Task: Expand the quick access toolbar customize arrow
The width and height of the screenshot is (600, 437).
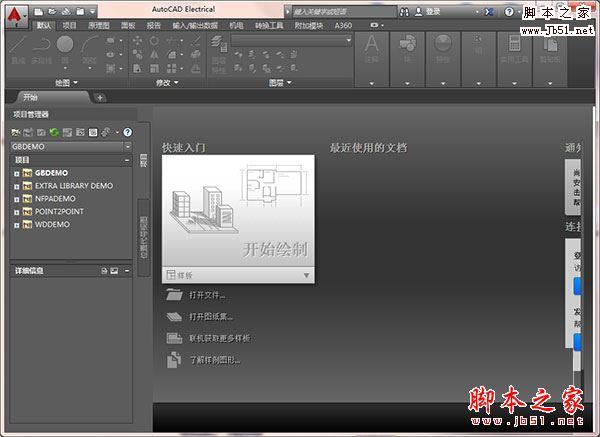Action: (93, 12)
